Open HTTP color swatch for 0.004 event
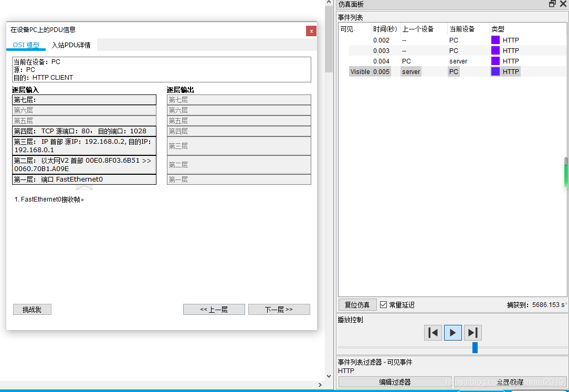569x392 pixels. (x=496, y=61)
